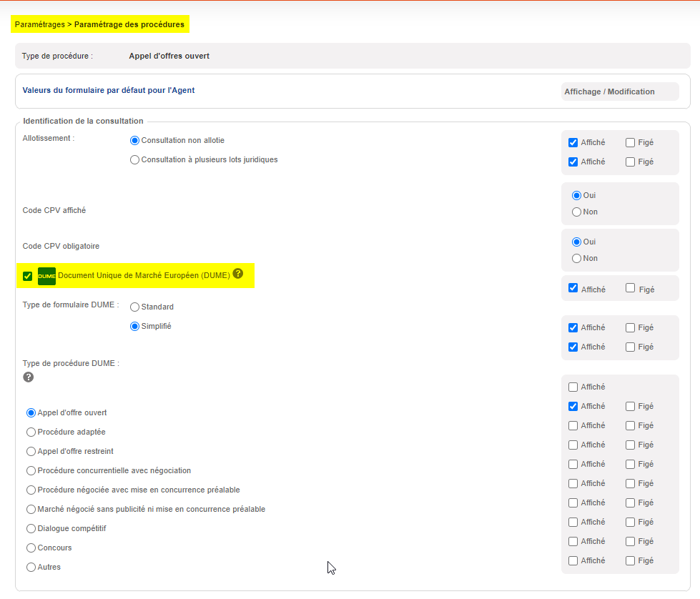Click help icon under Type de procédure DUME
700x599 pixels.
[28, 377]
